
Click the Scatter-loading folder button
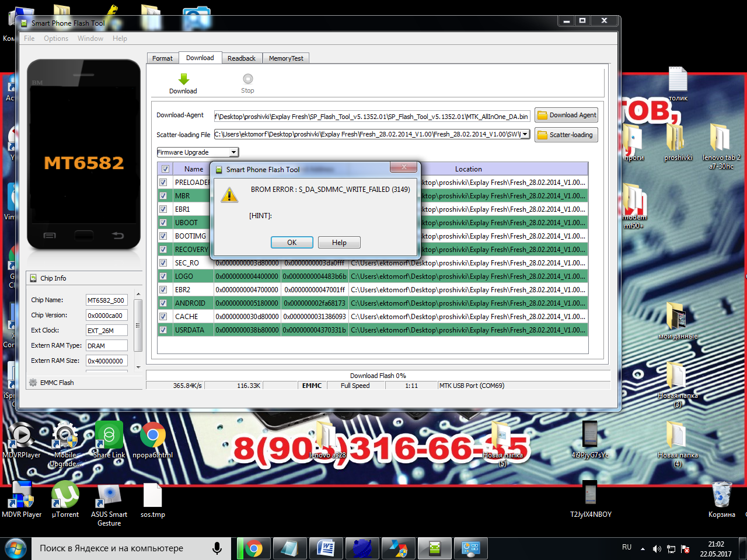tap(566, 135)
